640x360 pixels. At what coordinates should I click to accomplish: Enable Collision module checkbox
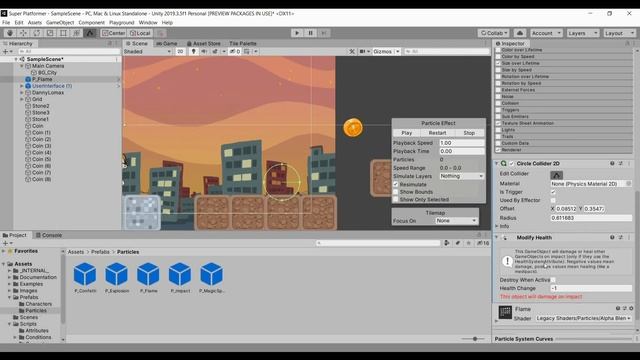[x=498, y=103]
